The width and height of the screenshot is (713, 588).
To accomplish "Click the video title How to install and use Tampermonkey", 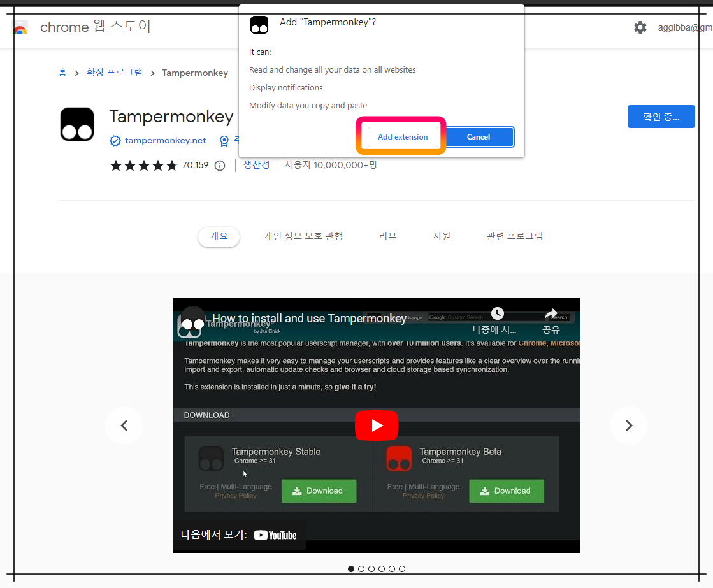I will click(x=309, y=319).
